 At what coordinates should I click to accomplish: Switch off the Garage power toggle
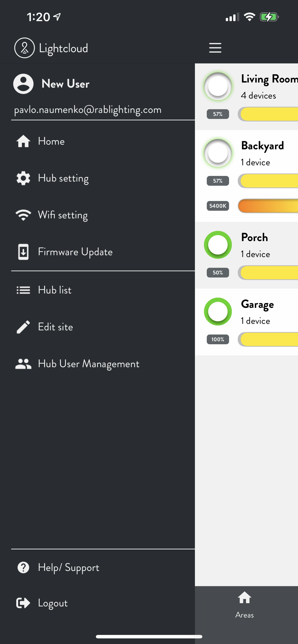click(218, 311)
